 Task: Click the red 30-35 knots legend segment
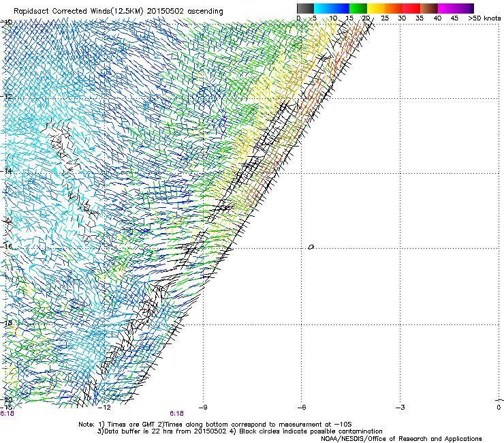pos(411,8)
